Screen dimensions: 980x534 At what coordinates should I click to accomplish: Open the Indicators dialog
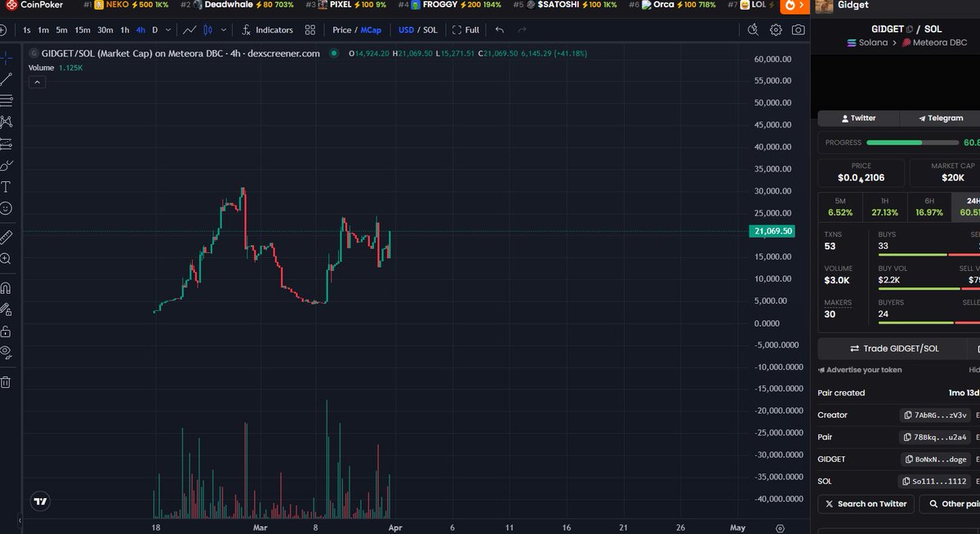coord(274,29)
